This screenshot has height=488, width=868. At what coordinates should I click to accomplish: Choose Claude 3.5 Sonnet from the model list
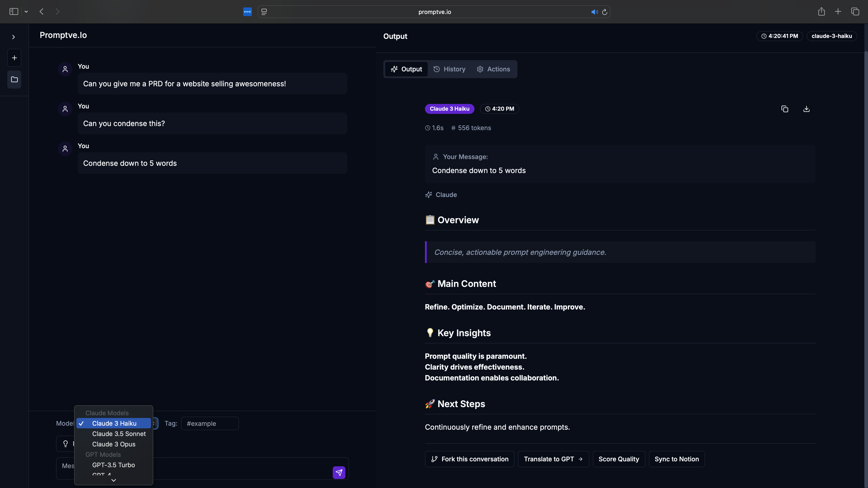click(119, 434)
